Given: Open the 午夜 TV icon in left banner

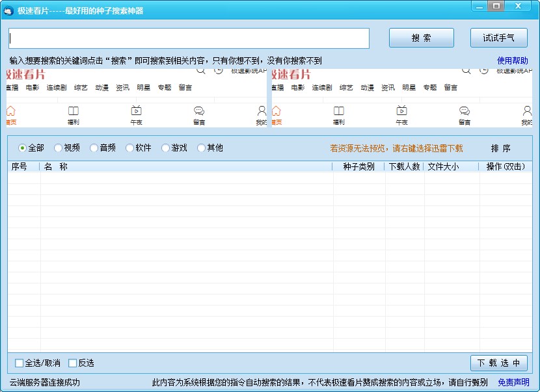Looking at the screenshot, I should click(x=136, y=111).
